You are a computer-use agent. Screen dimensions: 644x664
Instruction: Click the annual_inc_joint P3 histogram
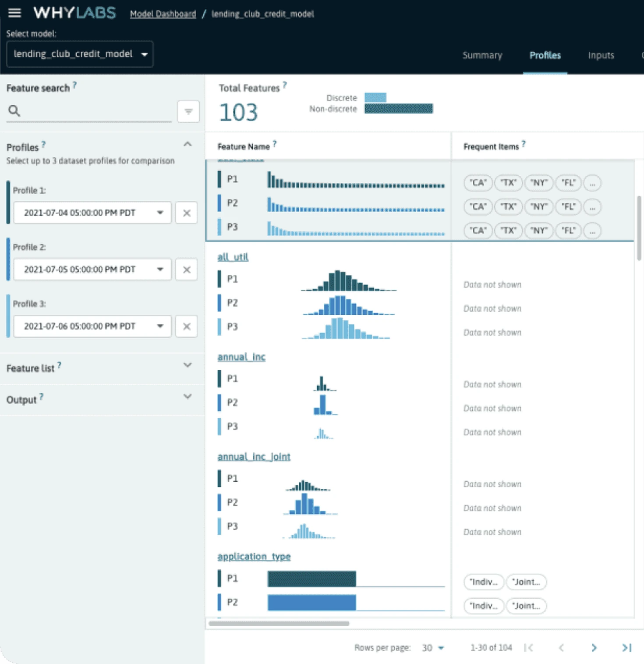[309, 531]
